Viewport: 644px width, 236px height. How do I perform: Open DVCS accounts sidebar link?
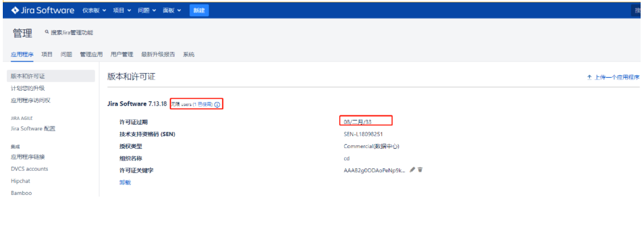click(x=29, y=168)
